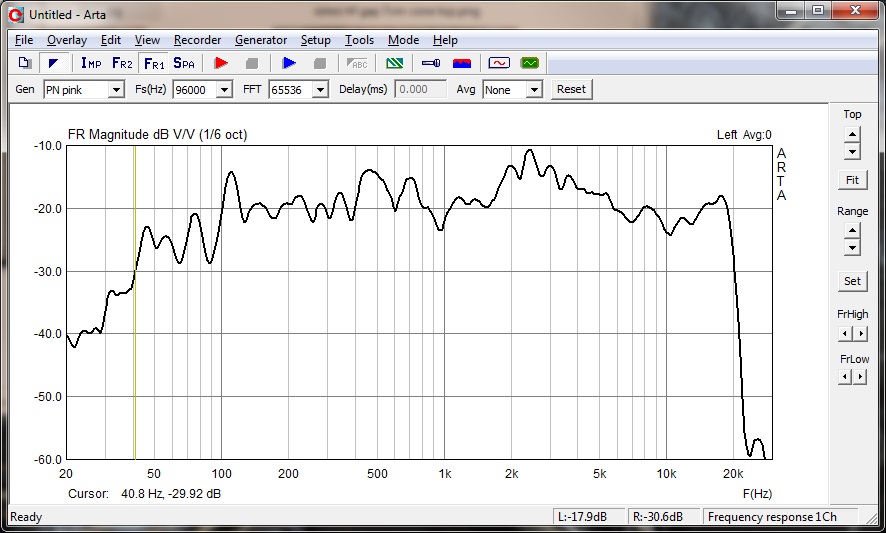The image size is (886, 533).
Task: Open the Mode menu
Action: (403, 40)
